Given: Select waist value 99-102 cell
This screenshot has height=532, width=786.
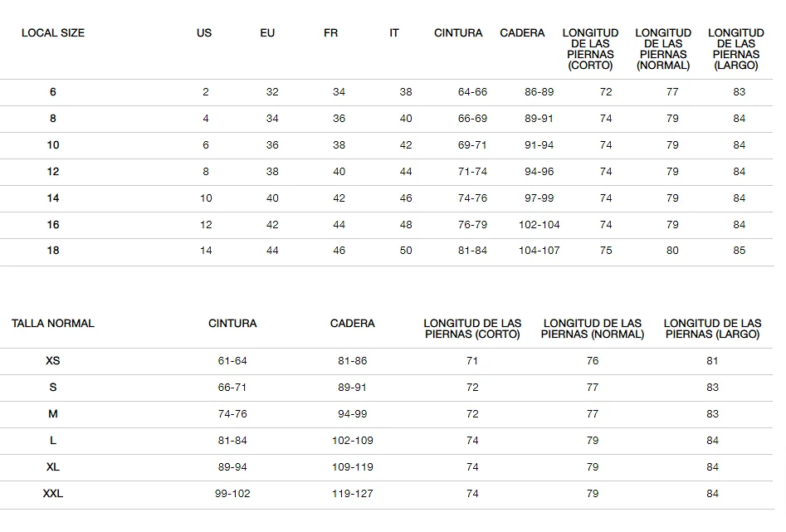Looking at the screenshot, I should tap(232, 493).
